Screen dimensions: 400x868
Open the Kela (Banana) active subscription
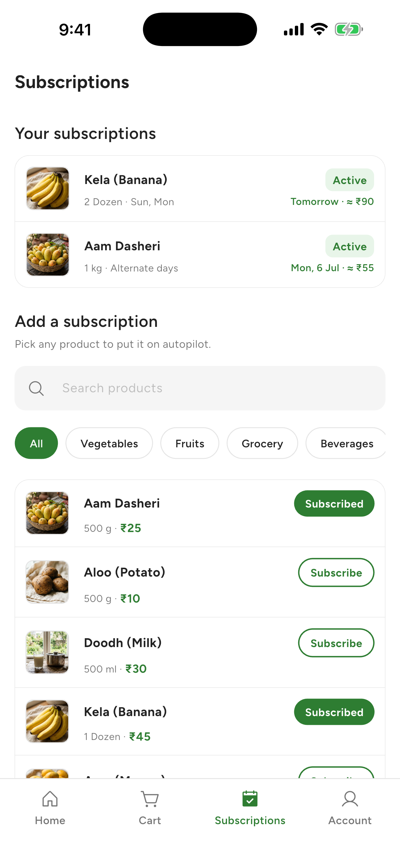click(x=200, y=189)
